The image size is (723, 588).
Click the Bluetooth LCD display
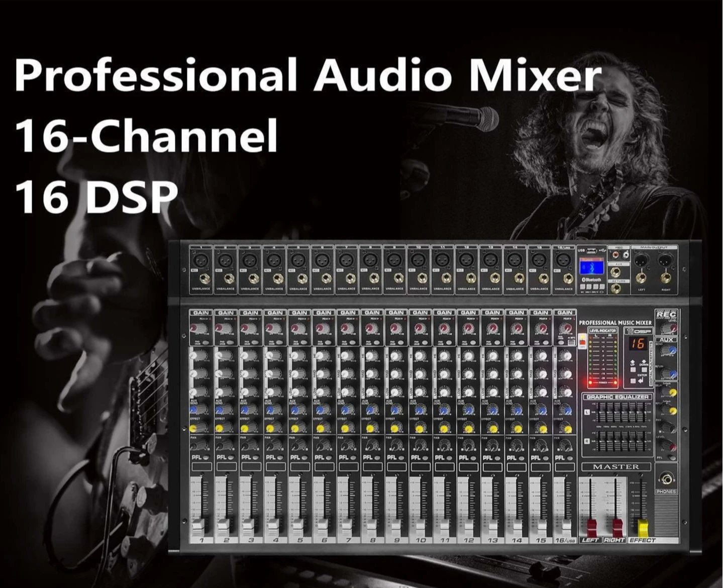tap(591, 266)
